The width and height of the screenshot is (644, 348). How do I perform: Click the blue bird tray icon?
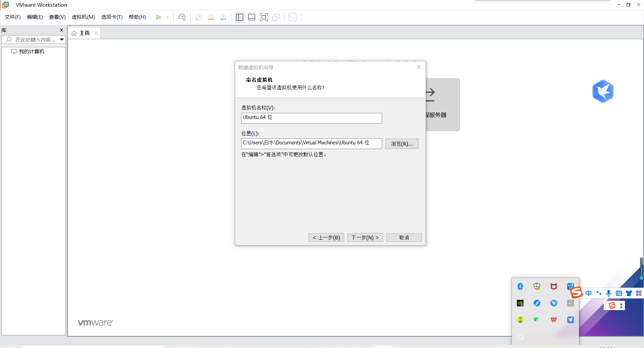(571, 320)
